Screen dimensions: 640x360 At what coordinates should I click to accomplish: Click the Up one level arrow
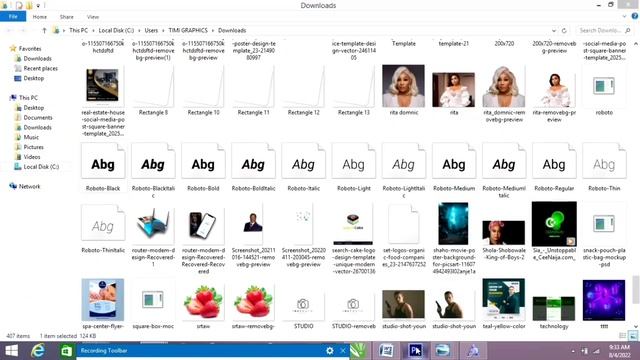click(44, 30)
